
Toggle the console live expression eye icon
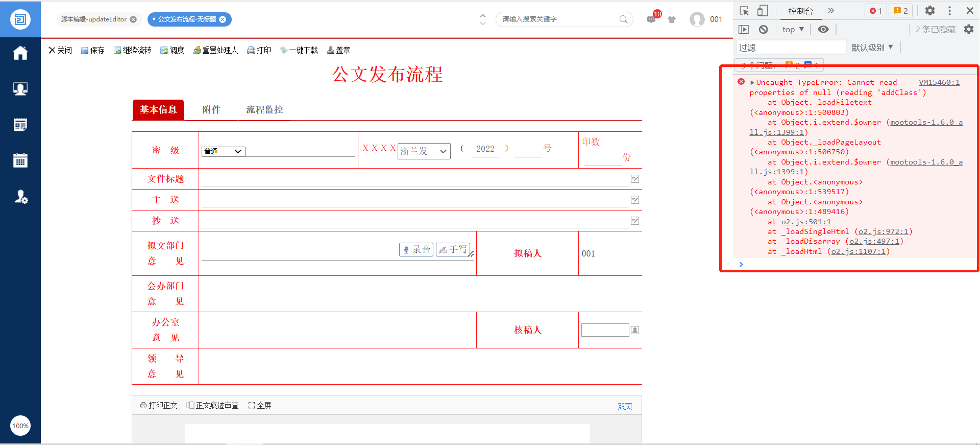pyautogui.click(x=823, y=30)
